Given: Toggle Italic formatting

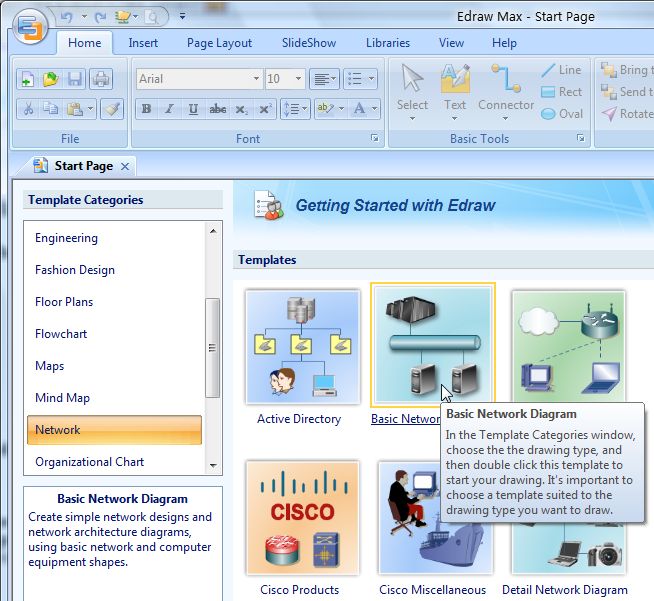Looking at the screenshot, I should (169, 109).
